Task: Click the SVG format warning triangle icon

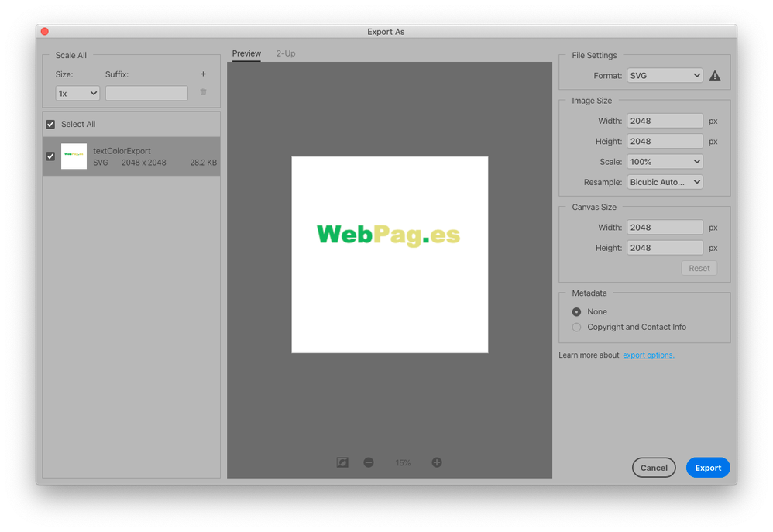Action: click(715, 75)
